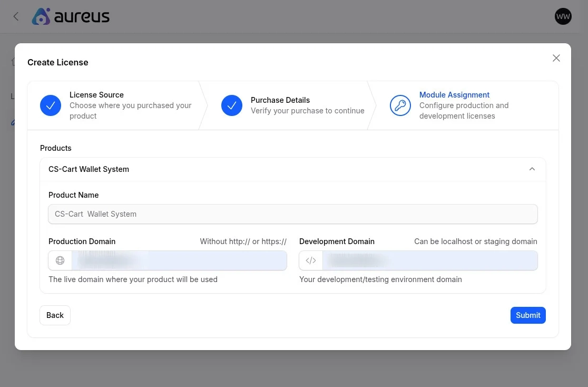Focus the Development Domain input field
This screenshot has width=588, height=387.
coord(430,260)
